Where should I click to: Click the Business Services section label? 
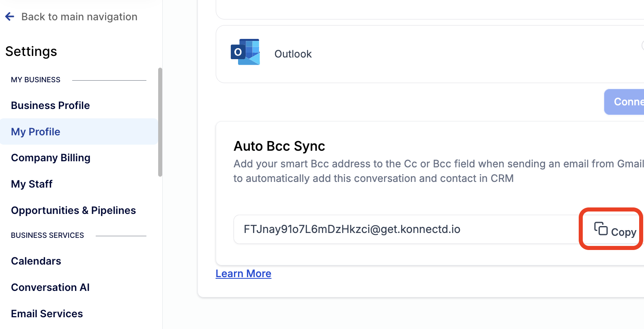coord(47,235)
